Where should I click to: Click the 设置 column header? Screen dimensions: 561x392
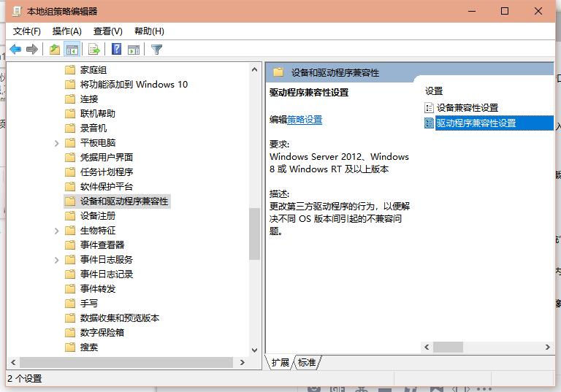tap(434, 91)
